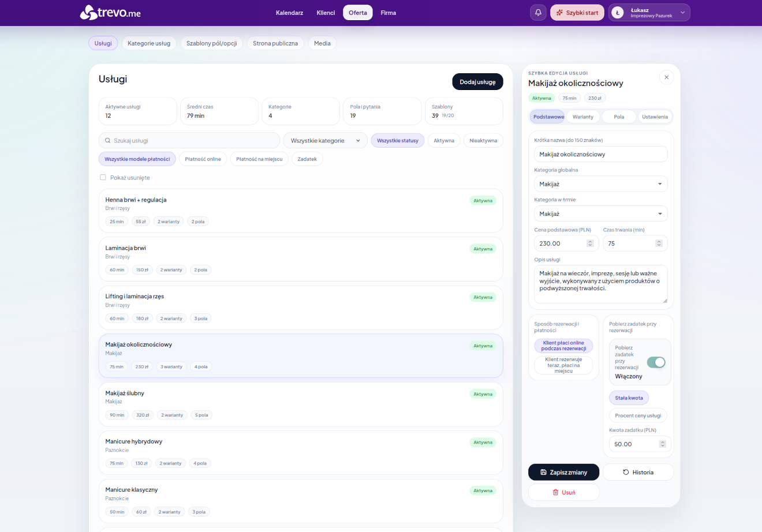Click the Szybki start button
The width and height of the screenshot is (762, 532).
pyautogui.click(x=577, y=13)
